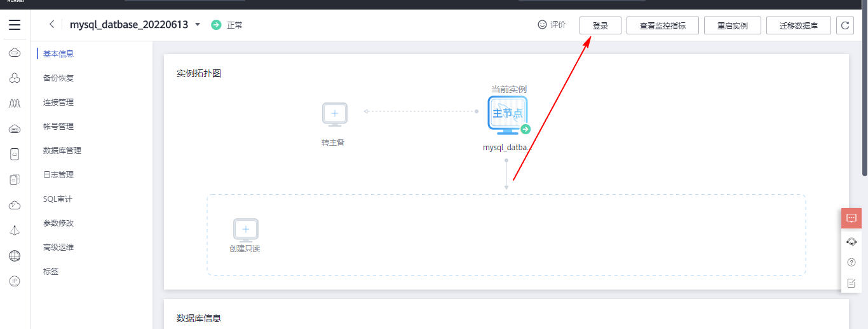This screenshot has width=868, height=329.
Task: Click the 评价 smiley feedback button
Action: pyautogui.click(x=552, y=25)
